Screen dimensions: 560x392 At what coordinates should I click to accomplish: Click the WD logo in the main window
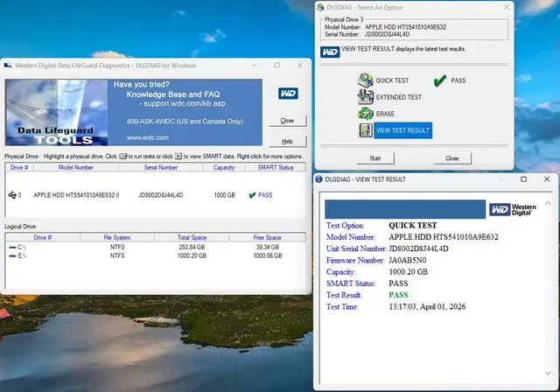pos(287,94)
